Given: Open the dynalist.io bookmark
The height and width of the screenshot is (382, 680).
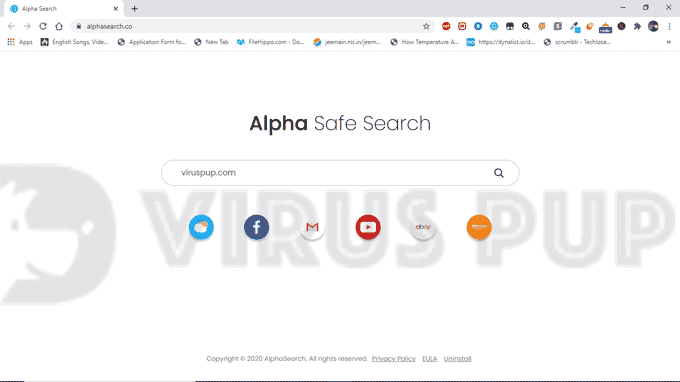Looking at the screenshot, I should click(501, 42).
